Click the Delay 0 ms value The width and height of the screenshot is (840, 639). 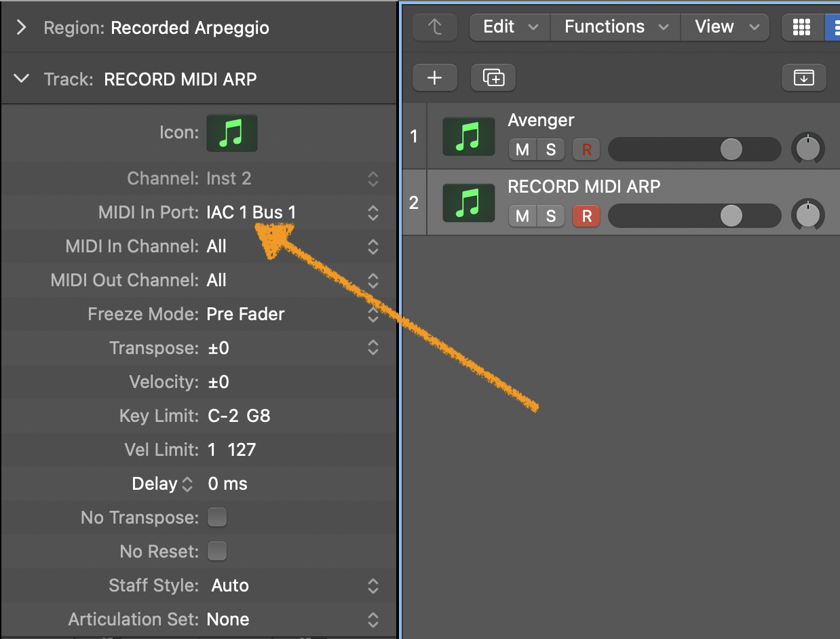227,484
